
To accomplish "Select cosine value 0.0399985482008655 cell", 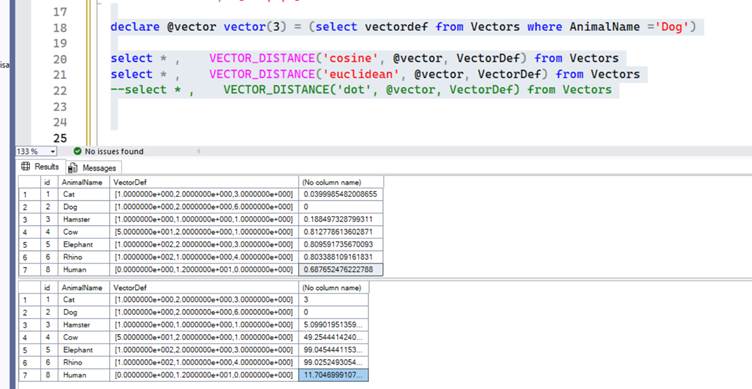I will (x=341, y=194).
